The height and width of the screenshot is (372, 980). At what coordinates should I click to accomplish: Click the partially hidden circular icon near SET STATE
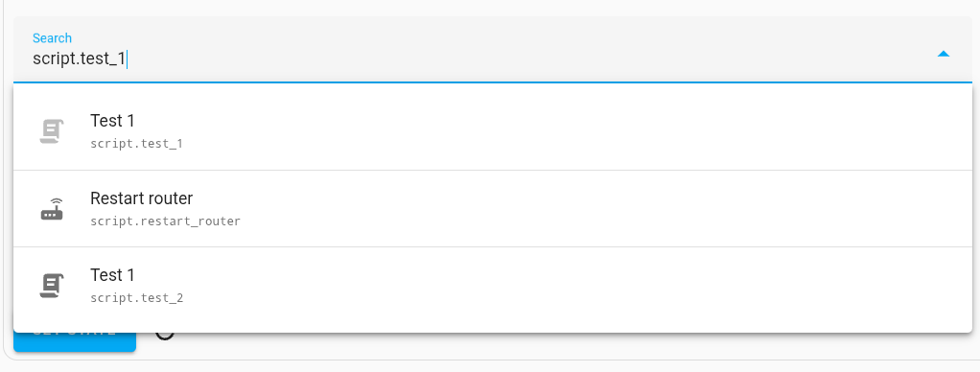[x=165, y=337]
